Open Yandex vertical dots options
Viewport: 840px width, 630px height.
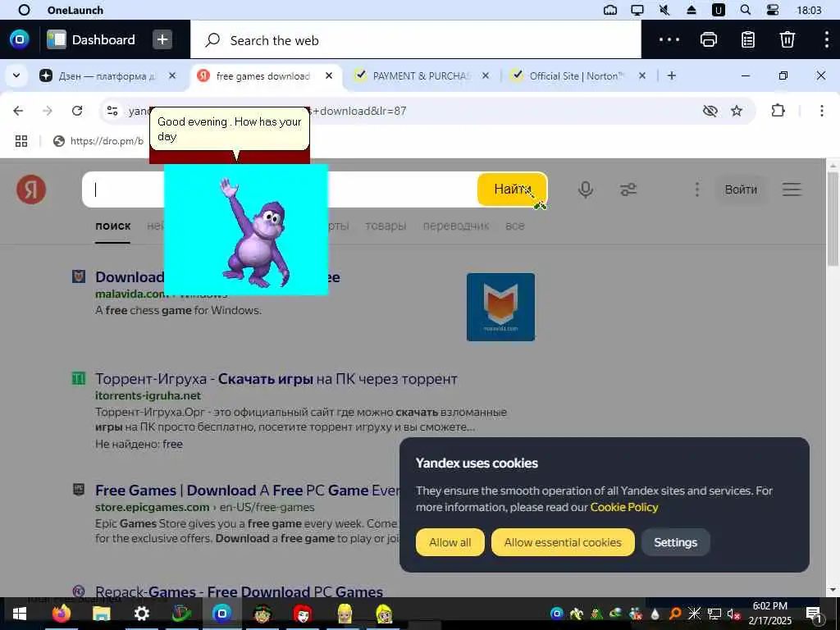697,189
